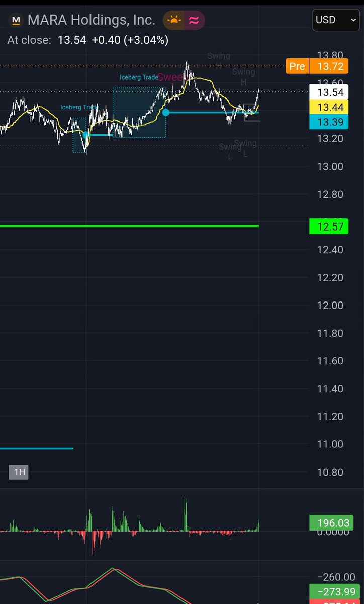
Task: Click the pink Sweep label on chart
Action: [x=169, y=77]
